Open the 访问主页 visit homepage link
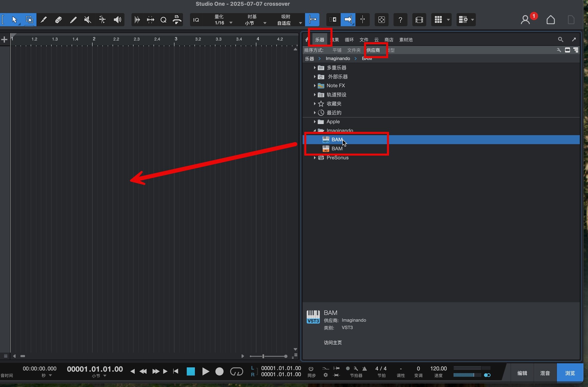Image resolution: width=588 pixels, height=387 pixels. click(333, 343)
